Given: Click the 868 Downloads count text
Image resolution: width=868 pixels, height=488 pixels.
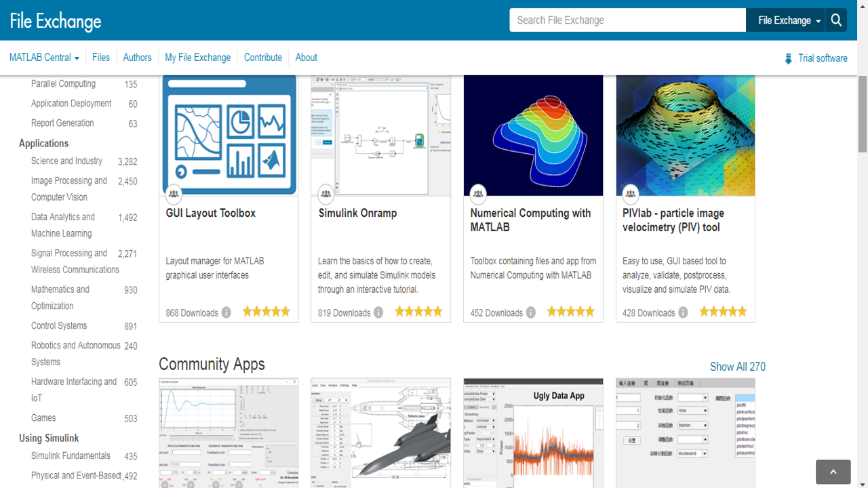Looking at the screenshot, I should 192,313.
